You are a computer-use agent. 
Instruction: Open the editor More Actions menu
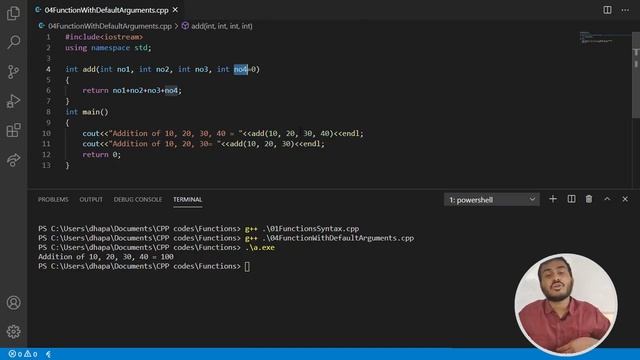625,10
